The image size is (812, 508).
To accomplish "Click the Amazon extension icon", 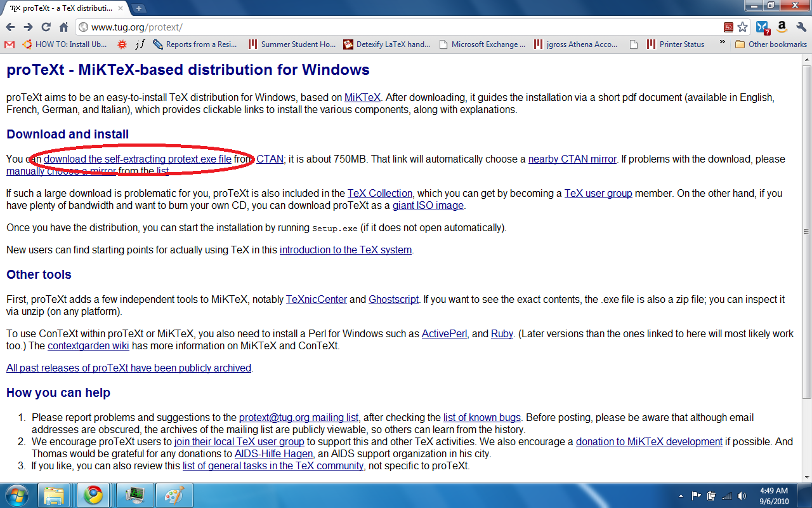I will [x=782, y=27].
